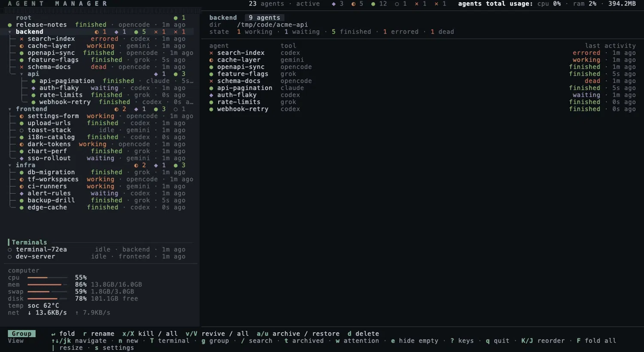Screen dimensions: 644x352
Task: Click the '9 agents' badge in detail header
Action: (x=264, y=18)
